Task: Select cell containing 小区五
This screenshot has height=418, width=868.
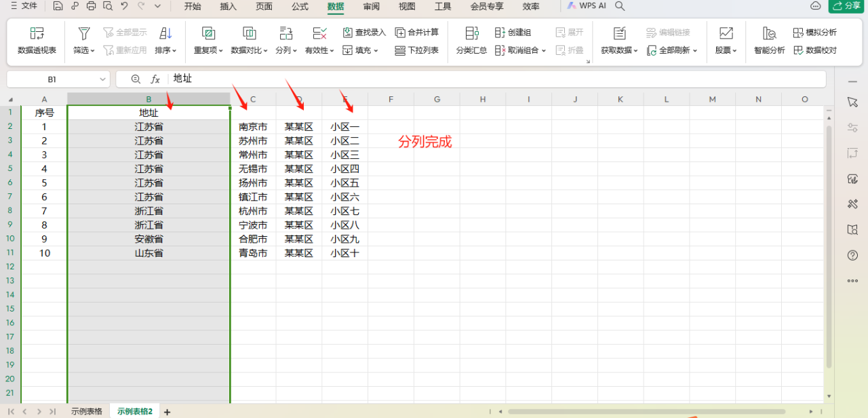Action: (345, 183)
